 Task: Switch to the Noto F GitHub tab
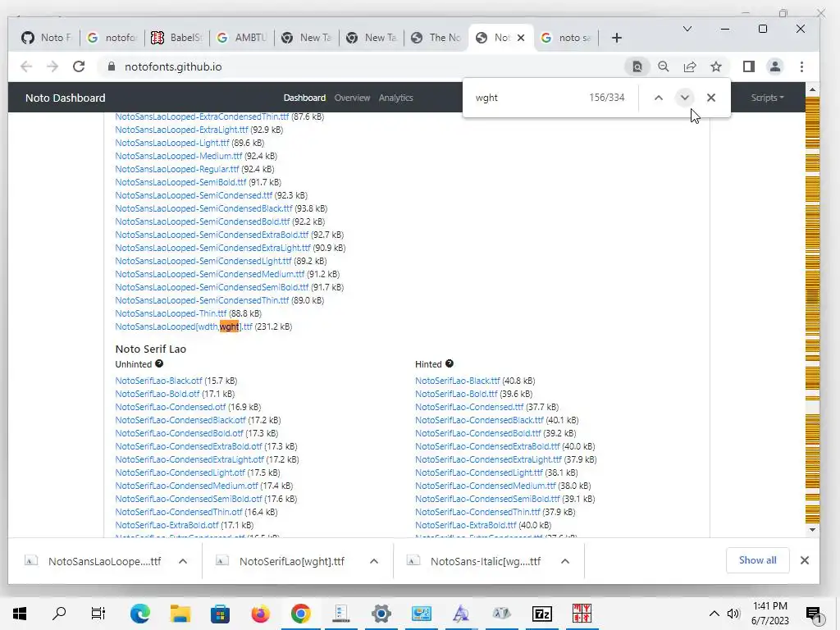pyautogui.click(x=47, y=38)
